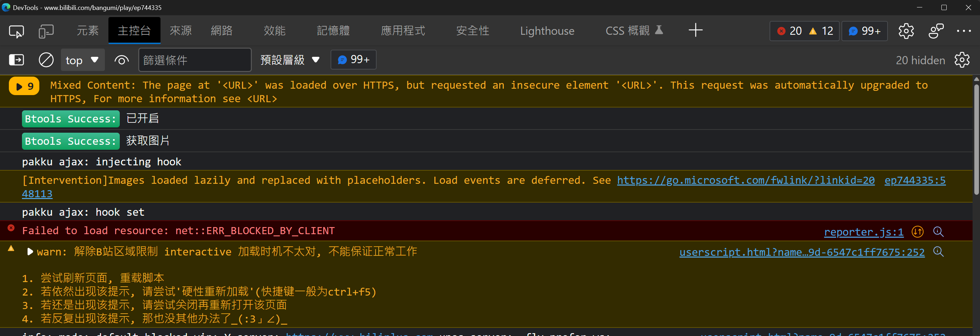The image size is (980, 336).
Task: Toggle the device emulation toolbar icon
Action: click(x=46, y=31)
